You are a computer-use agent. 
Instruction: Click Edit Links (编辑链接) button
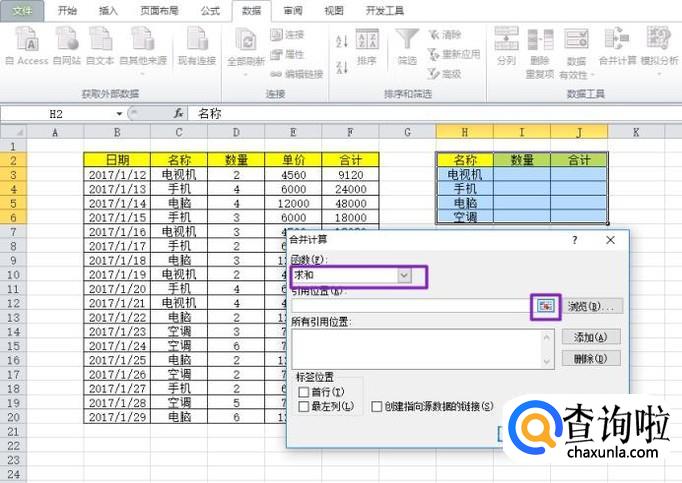click(297, 74)
